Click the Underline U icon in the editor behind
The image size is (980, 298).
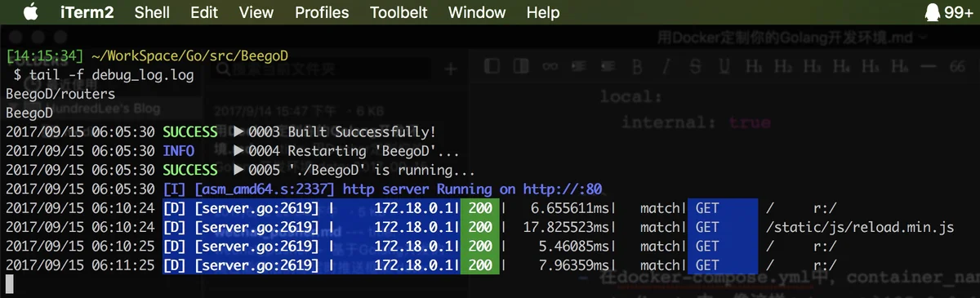pos(724,67)
